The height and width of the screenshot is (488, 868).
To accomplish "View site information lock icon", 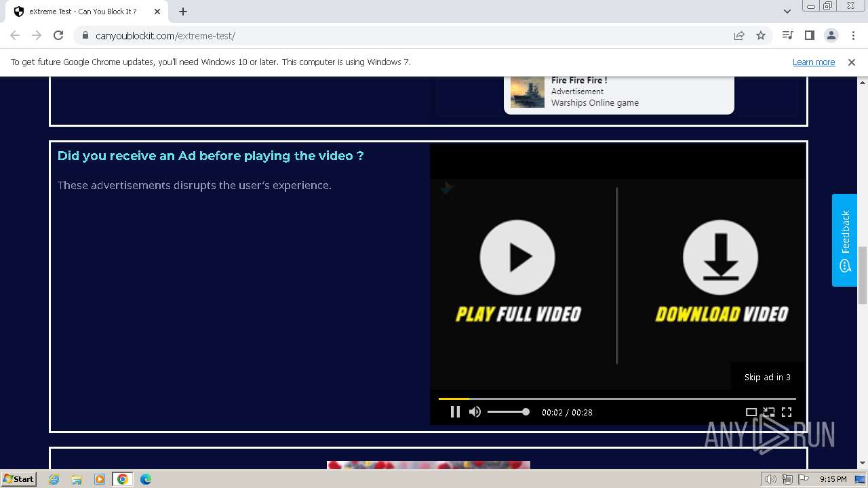I will 85,35.
